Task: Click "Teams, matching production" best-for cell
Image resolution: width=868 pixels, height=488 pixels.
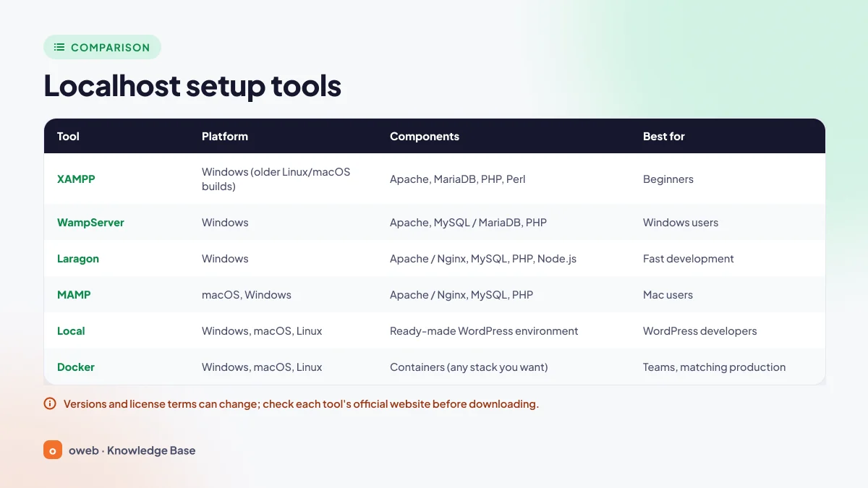Action: [714, 367]
